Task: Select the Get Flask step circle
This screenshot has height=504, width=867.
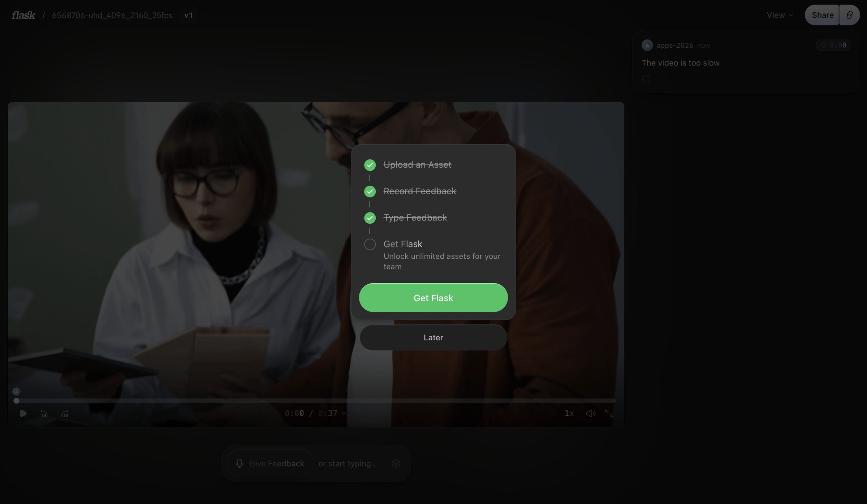Action: pyautogui.click(x=370, y=244)
